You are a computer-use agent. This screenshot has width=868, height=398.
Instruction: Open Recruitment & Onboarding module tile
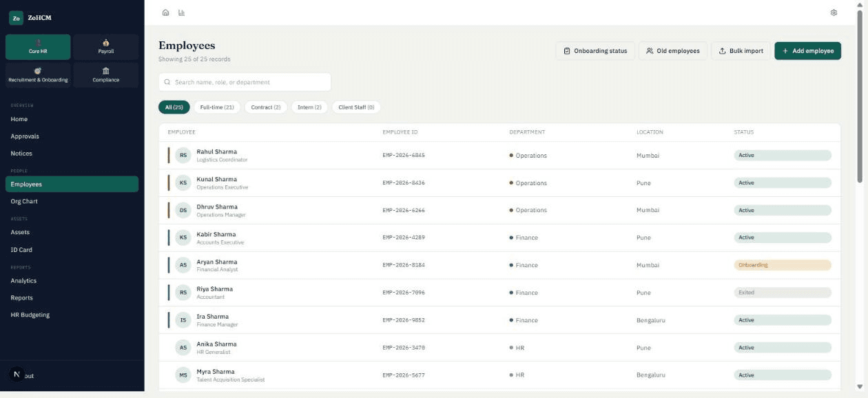[38, 75]
